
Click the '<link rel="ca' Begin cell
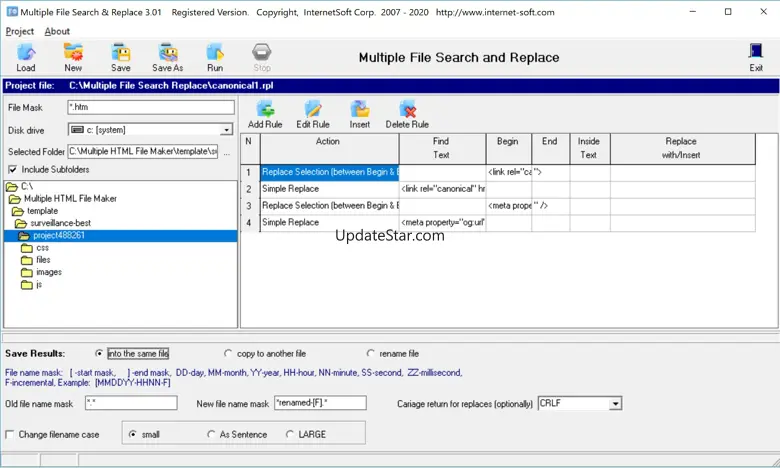[x=508, y=172]
